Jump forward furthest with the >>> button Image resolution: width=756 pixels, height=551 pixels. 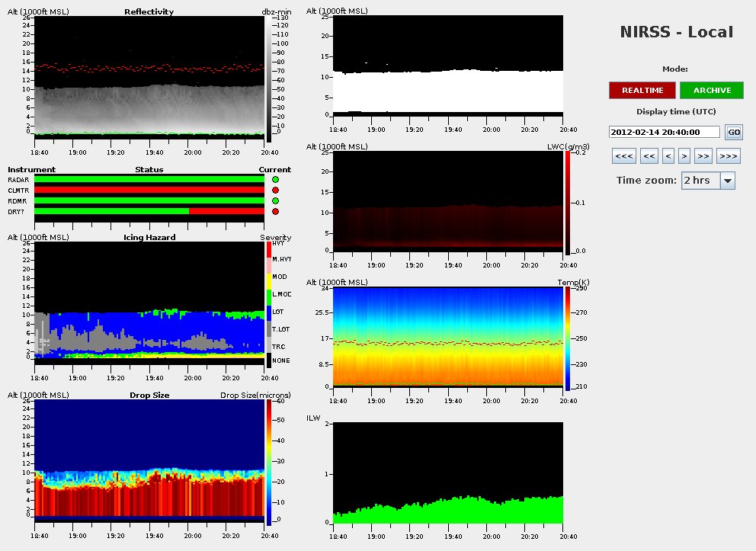729,156
